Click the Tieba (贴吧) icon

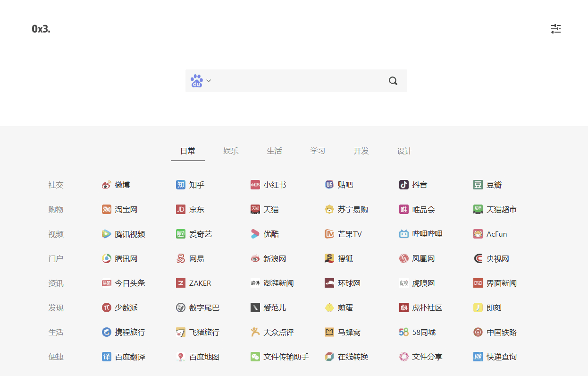point(329,185)
